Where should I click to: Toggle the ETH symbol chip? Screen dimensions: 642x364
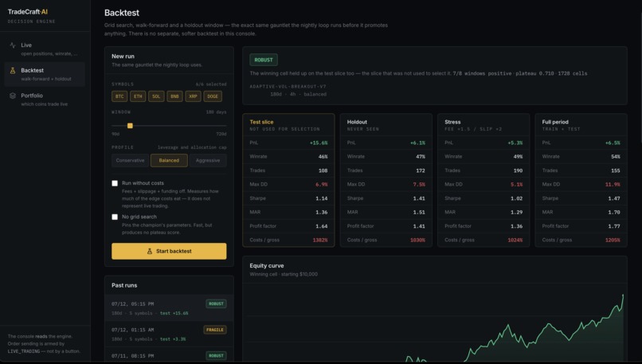coord(138,96)
